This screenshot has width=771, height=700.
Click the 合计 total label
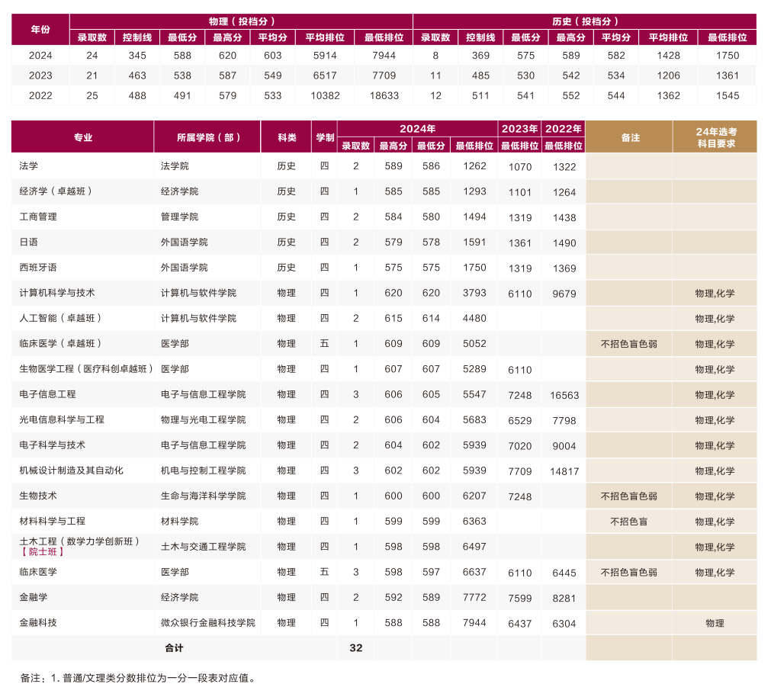click(174, 648)
